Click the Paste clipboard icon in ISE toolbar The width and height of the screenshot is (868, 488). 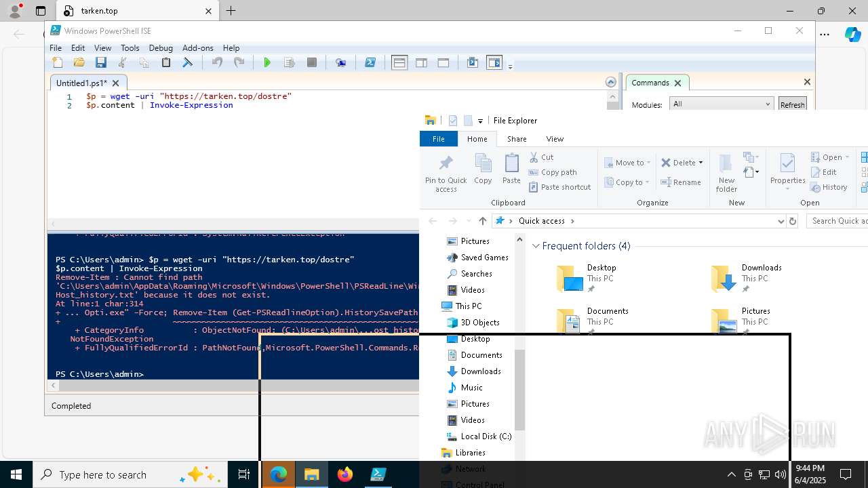166,62
